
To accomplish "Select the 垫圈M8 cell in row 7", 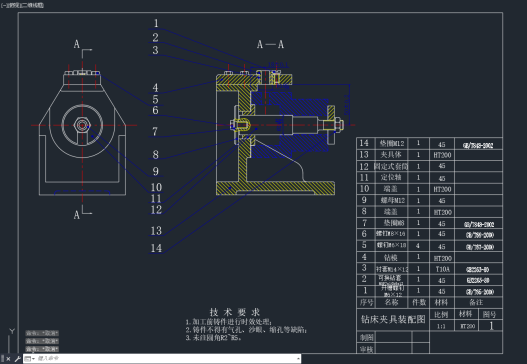I will click(392, 223).
